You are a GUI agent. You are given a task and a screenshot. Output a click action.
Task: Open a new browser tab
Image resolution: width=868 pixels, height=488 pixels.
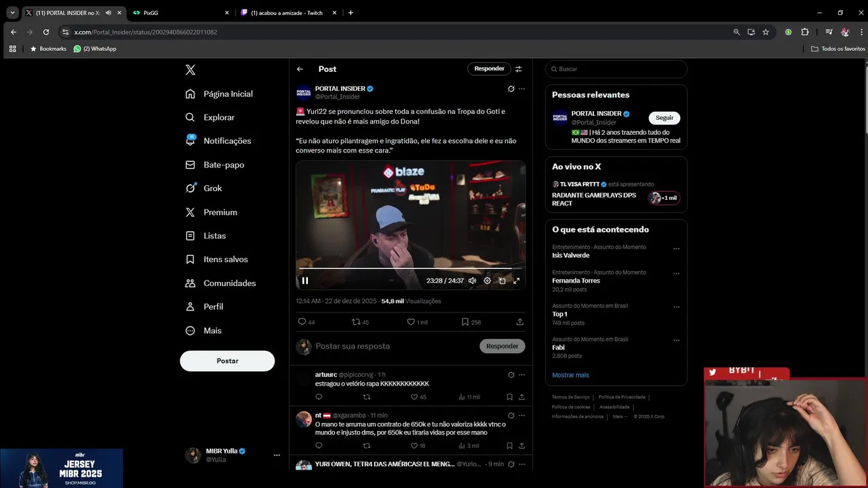click(x=351, y=13)
